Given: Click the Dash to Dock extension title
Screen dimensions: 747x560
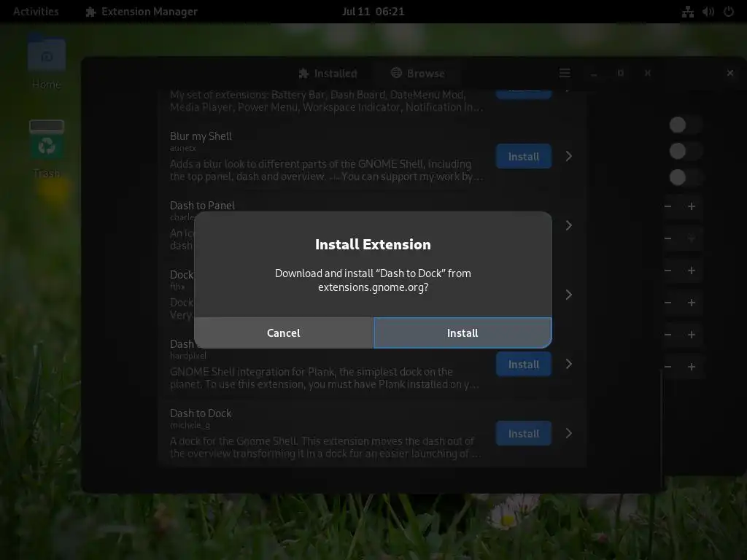Looking at the screenshot, I should click(201, 413).
